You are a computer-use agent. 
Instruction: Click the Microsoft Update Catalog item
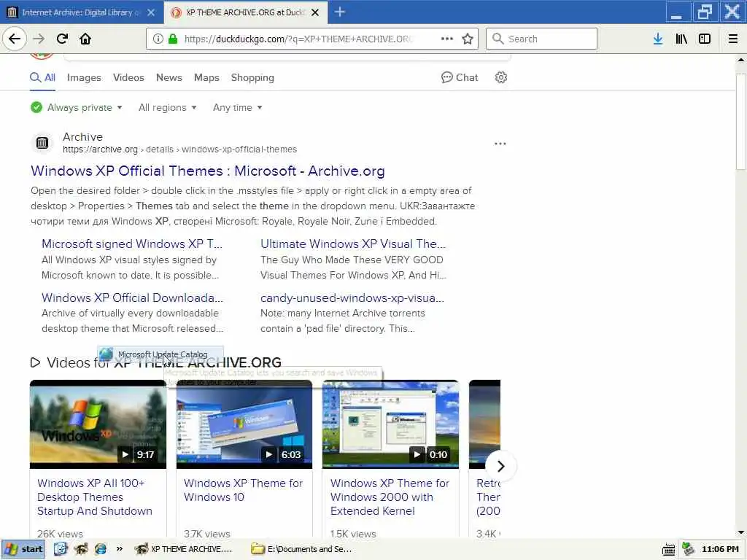160,354
